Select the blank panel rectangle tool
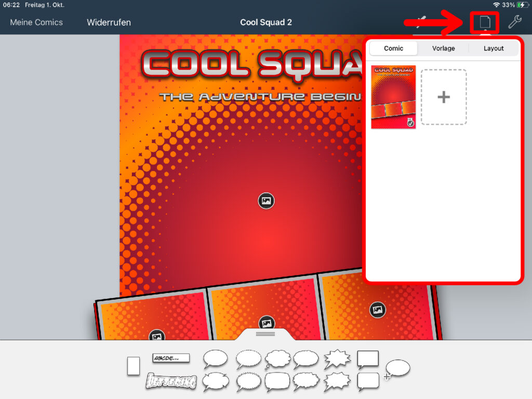 (x=134, y=366)
